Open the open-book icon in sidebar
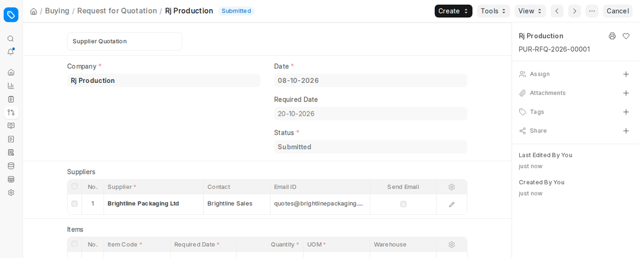The image size is (644, 258). click(11, 126)
